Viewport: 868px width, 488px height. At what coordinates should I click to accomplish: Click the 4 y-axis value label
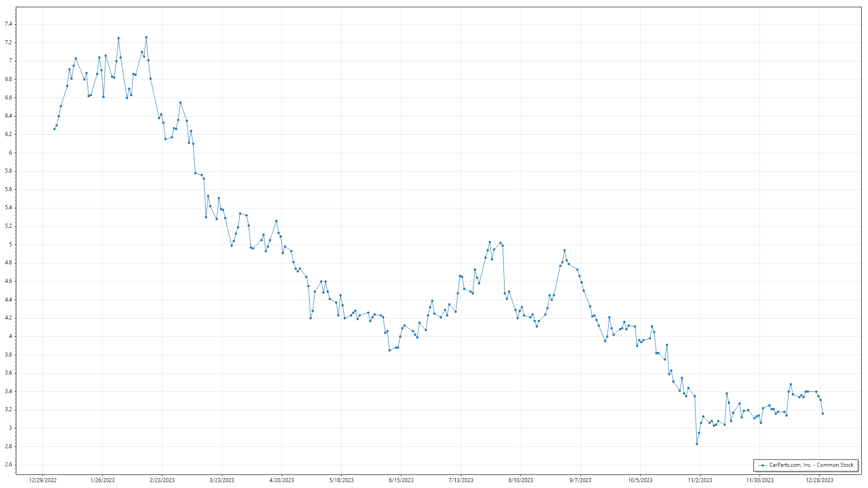pos(10,336)
